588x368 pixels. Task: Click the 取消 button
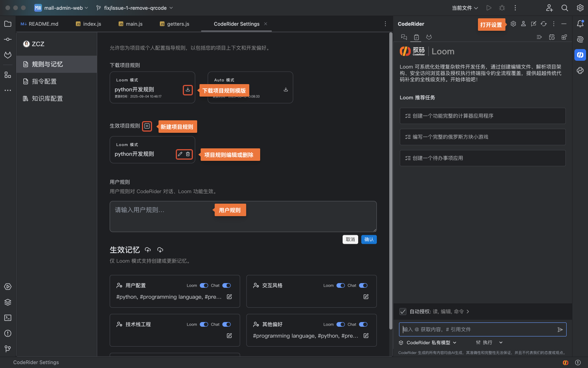point(350,239)
